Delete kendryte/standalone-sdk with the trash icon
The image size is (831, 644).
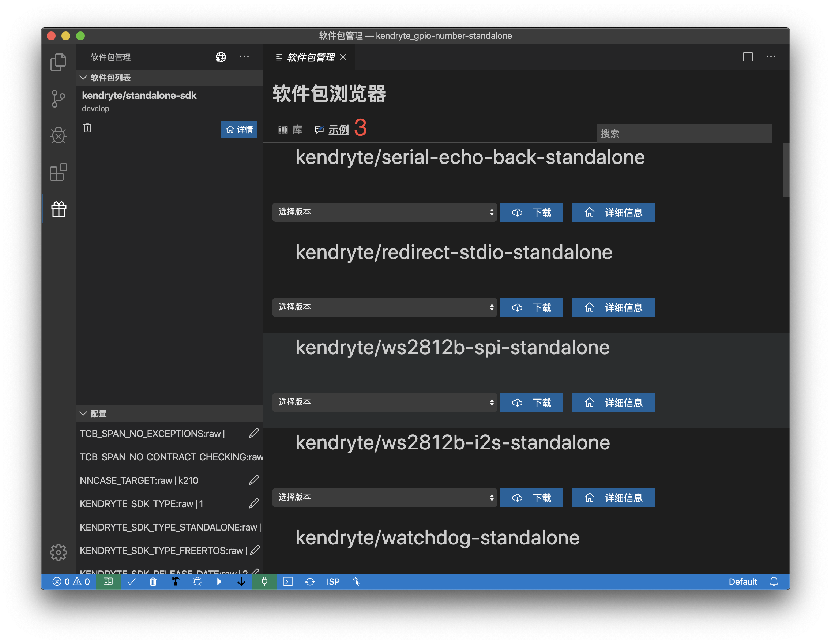coord(87,128)
